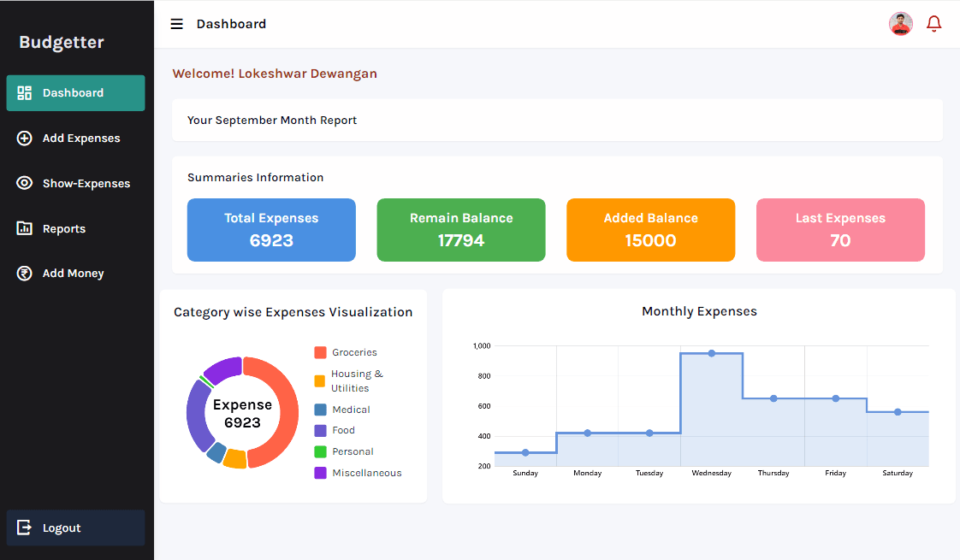Open the notification bell
The image size is (960, 560).
pos(933,24)
